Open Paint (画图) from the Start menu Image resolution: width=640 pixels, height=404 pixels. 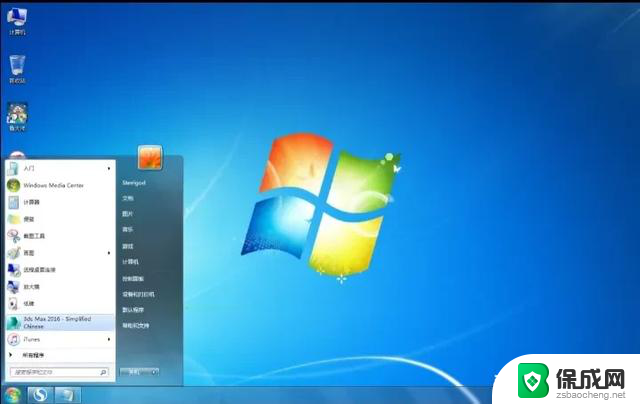click(x=60, y=253)
